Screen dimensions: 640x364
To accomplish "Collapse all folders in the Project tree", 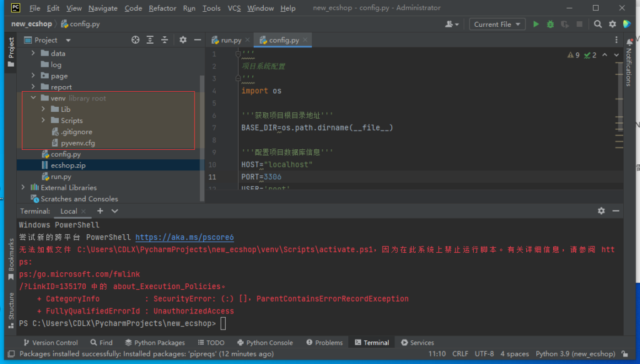I will [164, 40].
